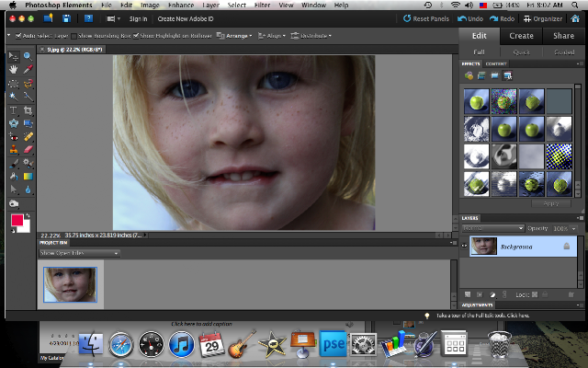The width and height of the screenshot is (588, 368).
Task: Select the Crop tool
Action: coord(28,109)
